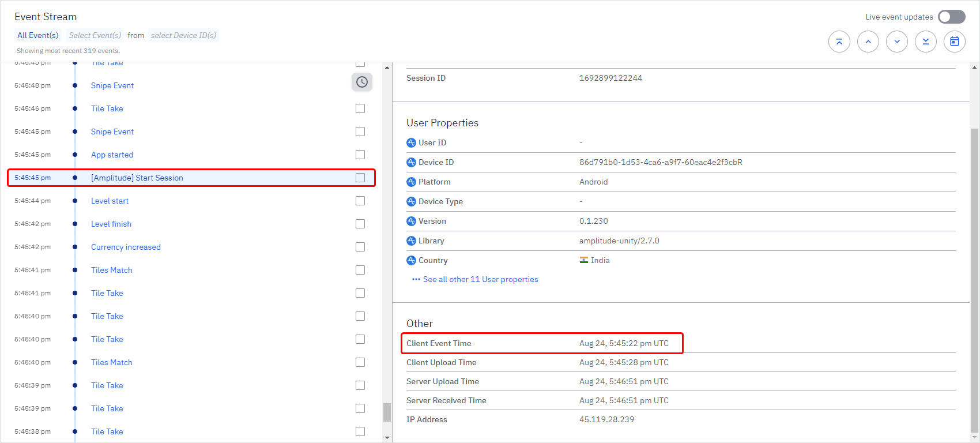The image size is (980, 443).
Task: Click the event list scrollbar up arrow
Action: tap(387, 67)
